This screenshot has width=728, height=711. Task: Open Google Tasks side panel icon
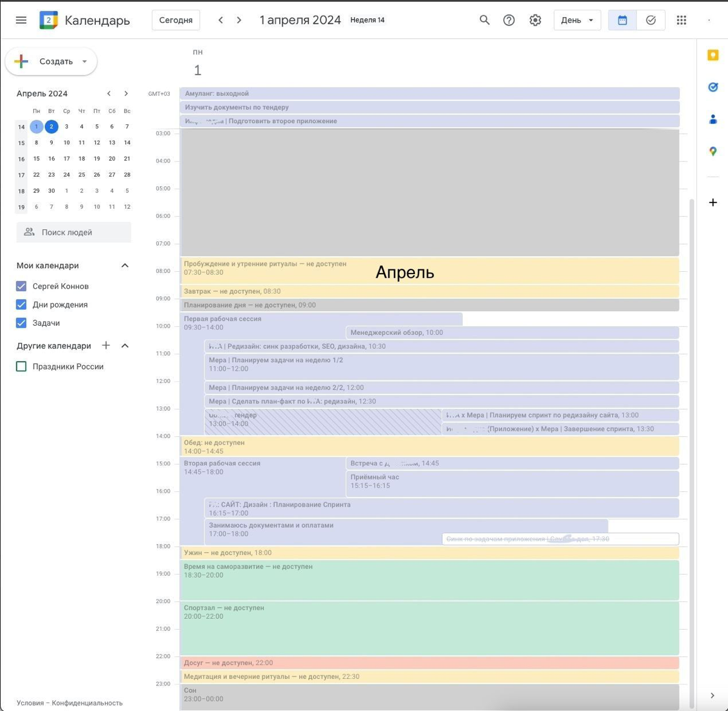pyautogui.click(x=713, y=87)
